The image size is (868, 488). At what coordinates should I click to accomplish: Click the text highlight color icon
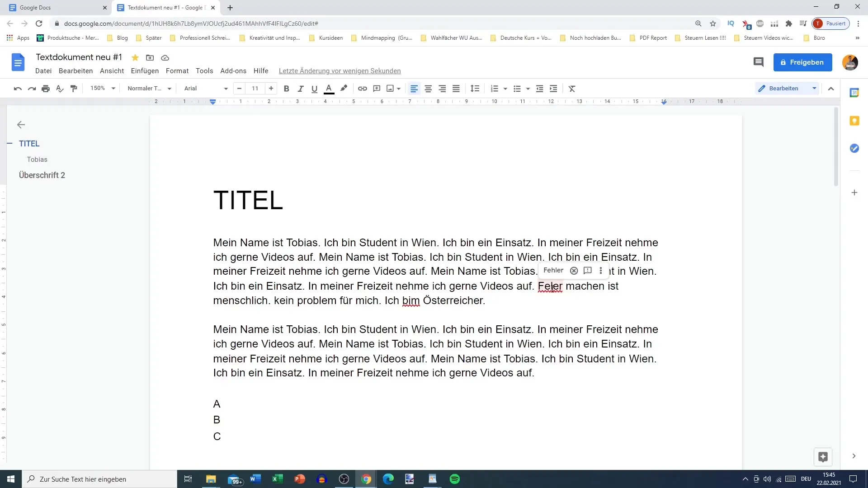coord(344,88)
